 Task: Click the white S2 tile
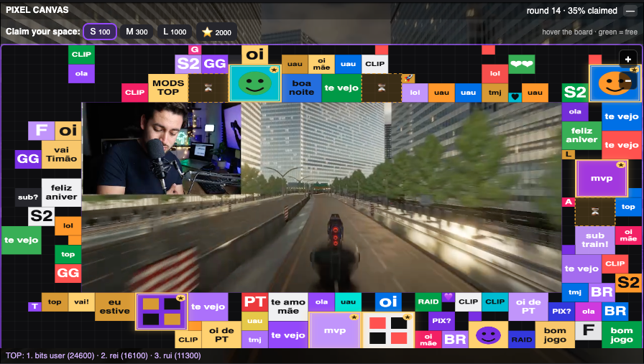point(41,216)
